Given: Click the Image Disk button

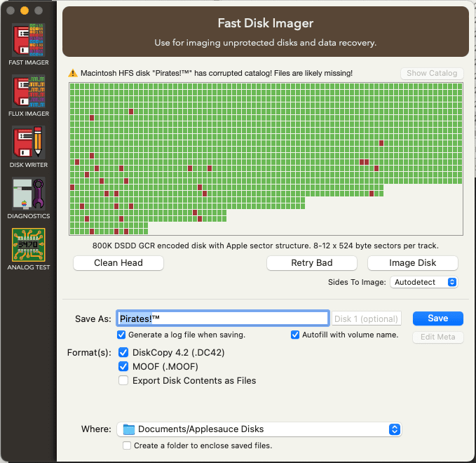Looking at the screenshot, I should (412, 263).
